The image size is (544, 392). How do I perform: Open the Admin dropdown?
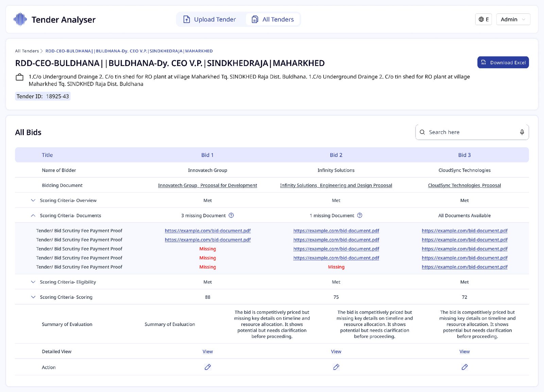point(513,19)
